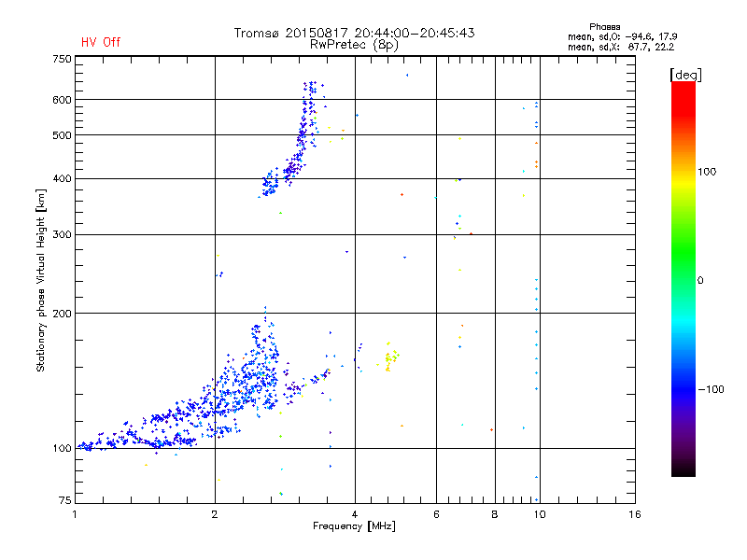The width and height of the screenshot is (747, 560).
Task: Click the y-axis '600' tick label
Action: (x=62, y=100)
